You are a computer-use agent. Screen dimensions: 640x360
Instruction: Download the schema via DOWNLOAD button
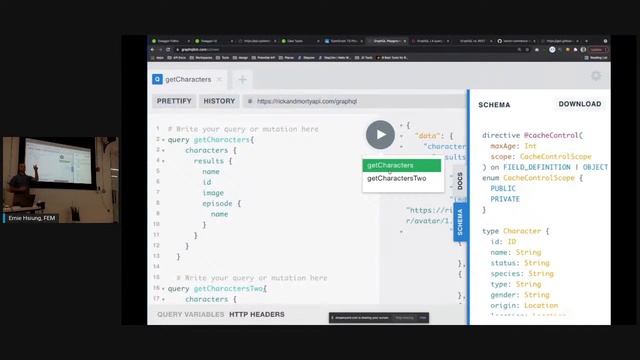coord(580,104)
